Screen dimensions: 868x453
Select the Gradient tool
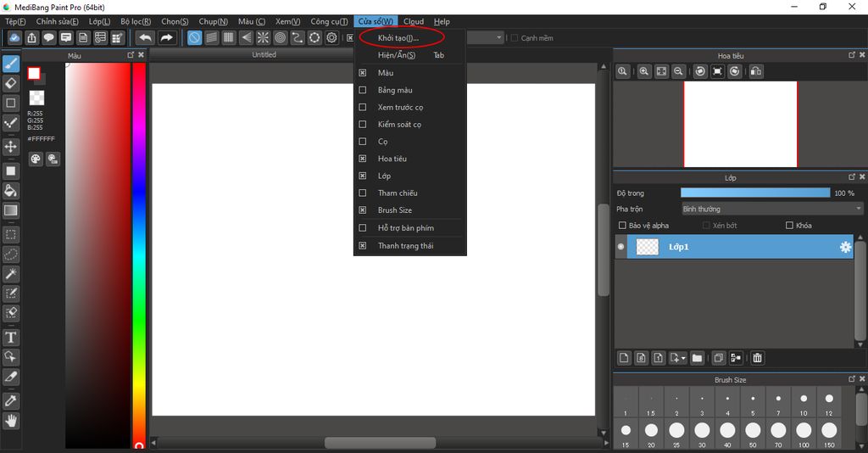coord(10,210)
